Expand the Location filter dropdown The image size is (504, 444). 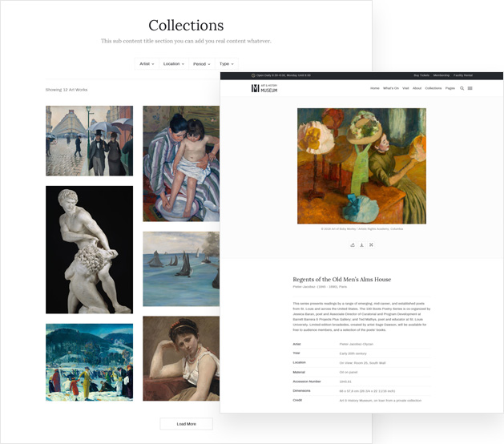point(173,63)
